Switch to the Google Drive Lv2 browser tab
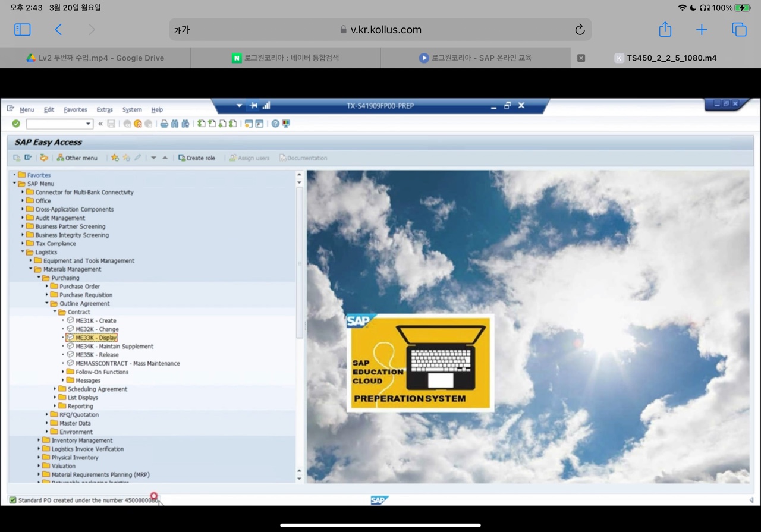This screenshot has height=532, width=761. tap(95, 58)
